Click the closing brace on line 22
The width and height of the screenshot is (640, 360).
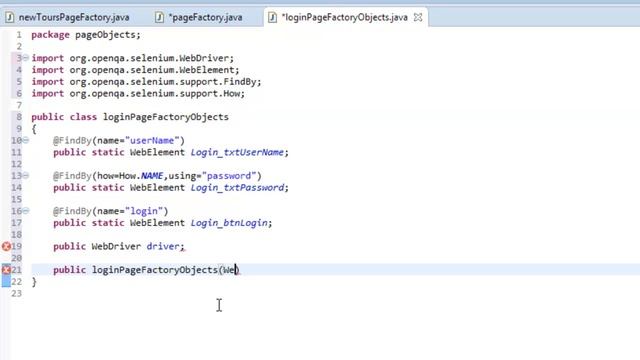click(34, 282)
